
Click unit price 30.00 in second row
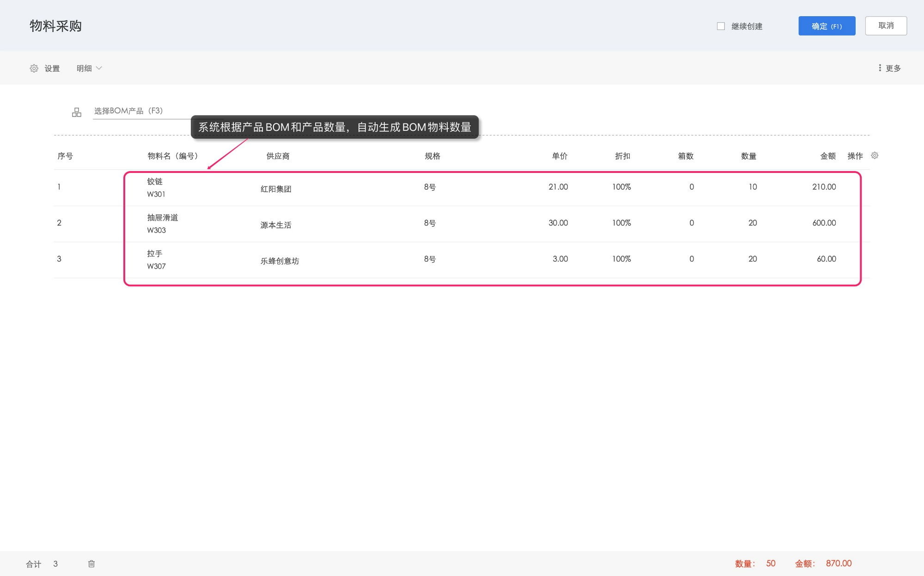558,223
